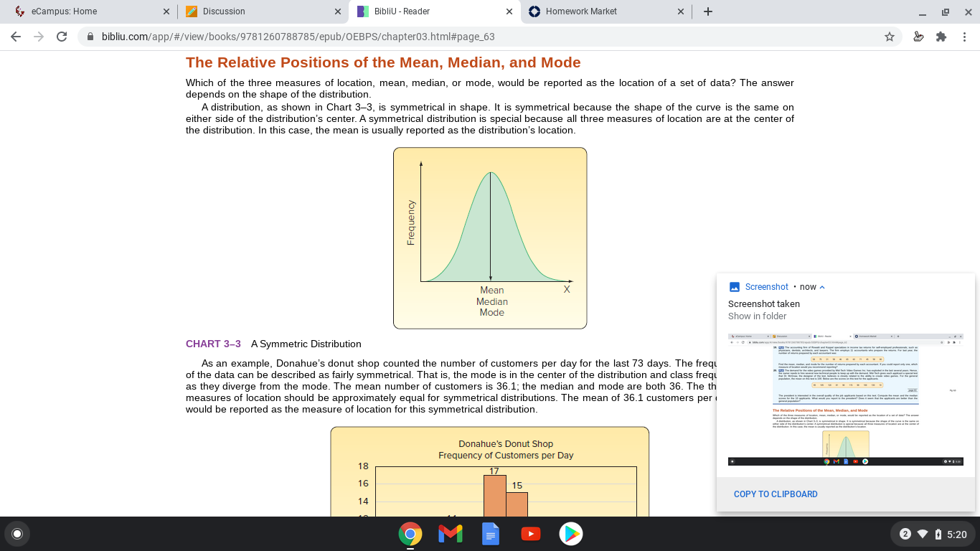Open the Play Store from the shelf
Viewport: 980px width, 551px height.
571,534
